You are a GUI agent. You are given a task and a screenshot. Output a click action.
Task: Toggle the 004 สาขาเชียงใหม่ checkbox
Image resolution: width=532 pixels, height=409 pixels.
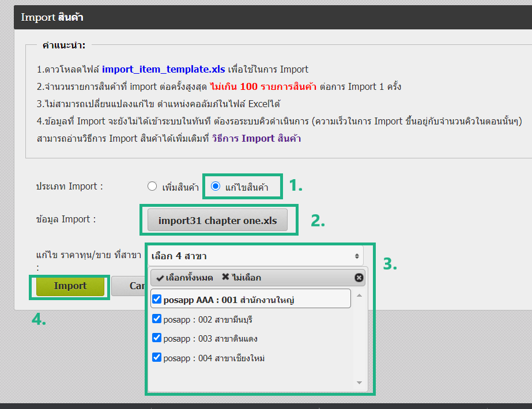click(x=157, y=357)
